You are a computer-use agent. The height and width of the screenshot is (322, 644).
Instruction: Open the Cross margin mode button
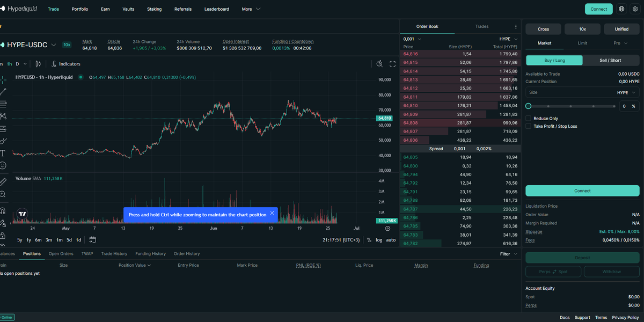[x=544, y=29]
